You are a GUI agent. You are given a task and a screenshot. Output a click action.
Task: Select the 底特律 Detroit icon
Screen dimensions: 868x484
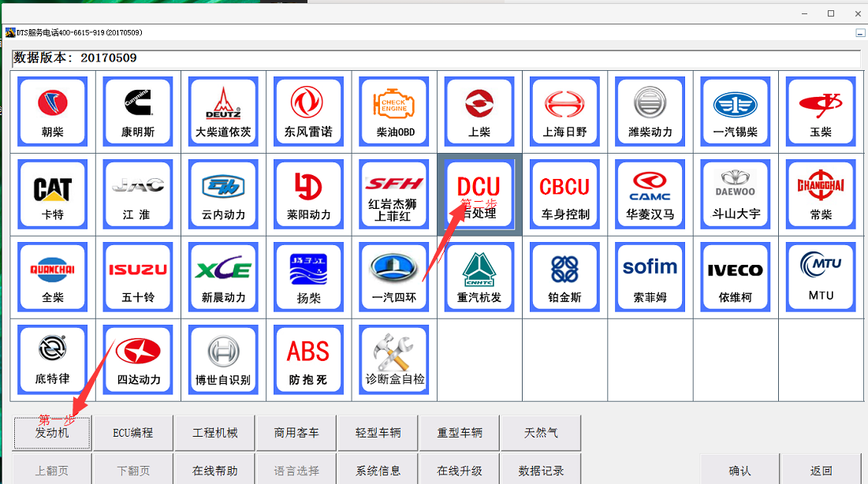(53, 359)
